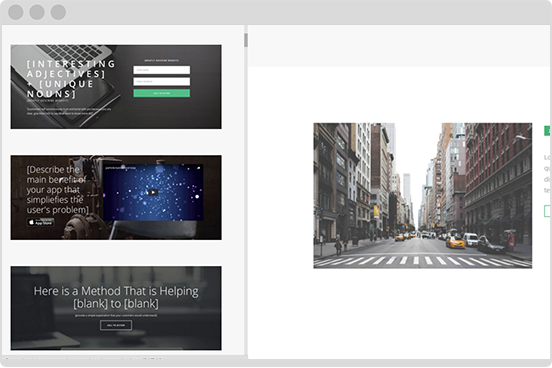Click the template list scrollbar handle
The image size is (552, 368).
pos(246,40)
